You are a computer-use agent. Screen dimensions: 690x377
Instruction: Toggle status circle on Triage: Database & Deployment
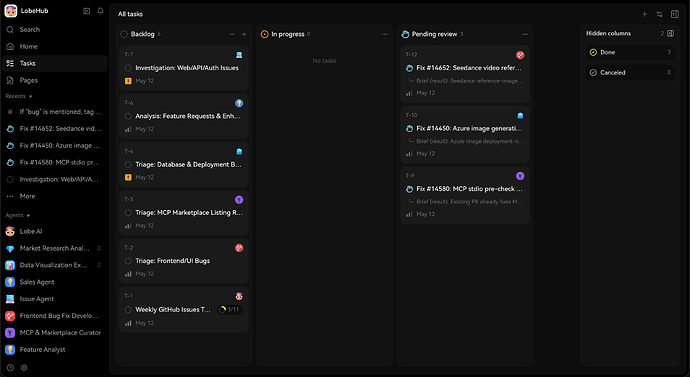coord(128,165)
